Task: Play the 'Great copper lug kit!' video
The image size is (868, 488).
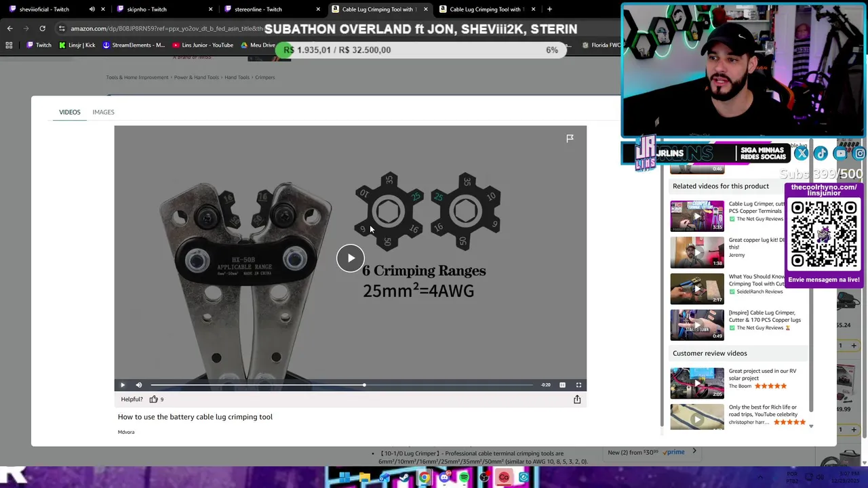Action: 697,252
